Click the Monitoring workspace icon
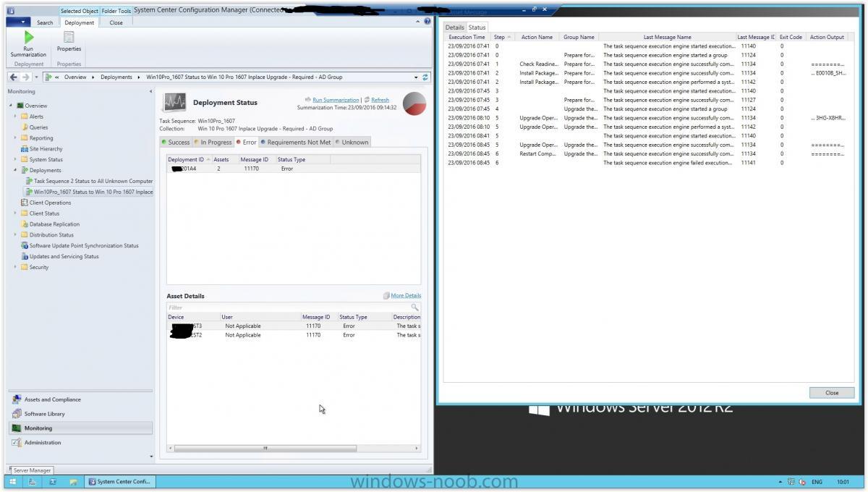The image size is (868, 492). [x=17, y=428]
